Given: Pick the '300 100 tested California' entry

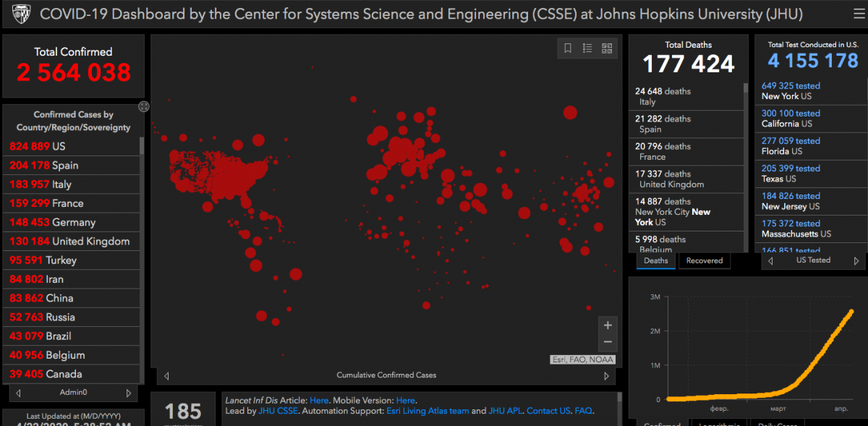Looking at the screenshot, I should click(x=811, y=119).
